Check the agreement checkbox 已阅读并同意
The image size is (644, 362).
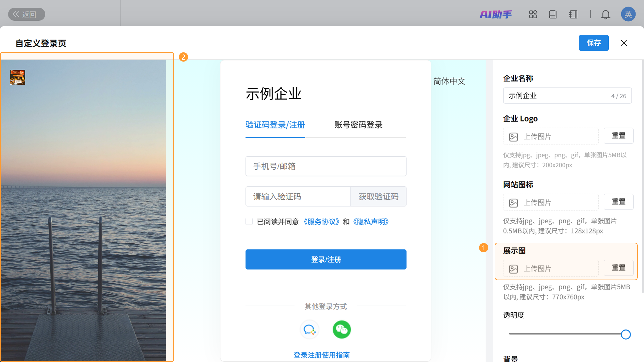[x=249, y=221]
